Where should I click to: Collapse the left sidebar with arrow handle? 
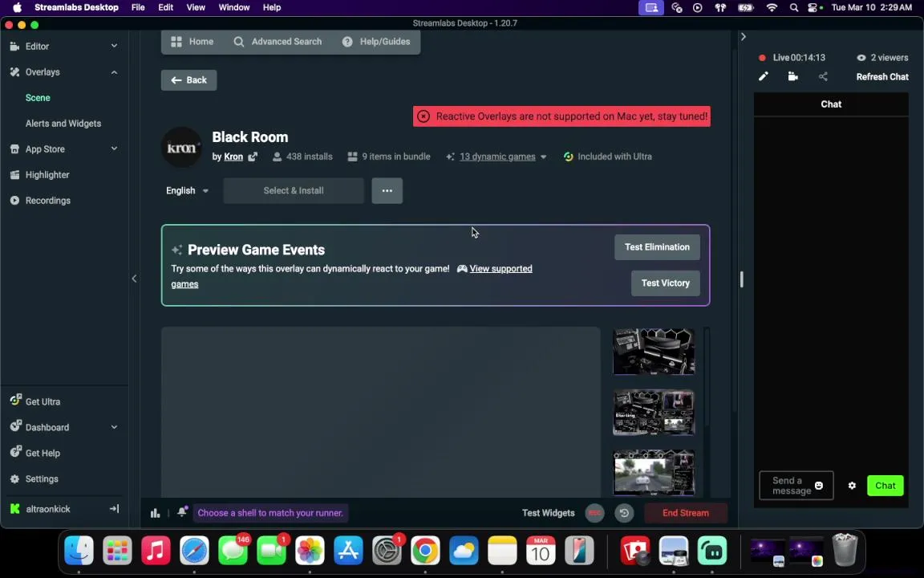tap(135, 279)
